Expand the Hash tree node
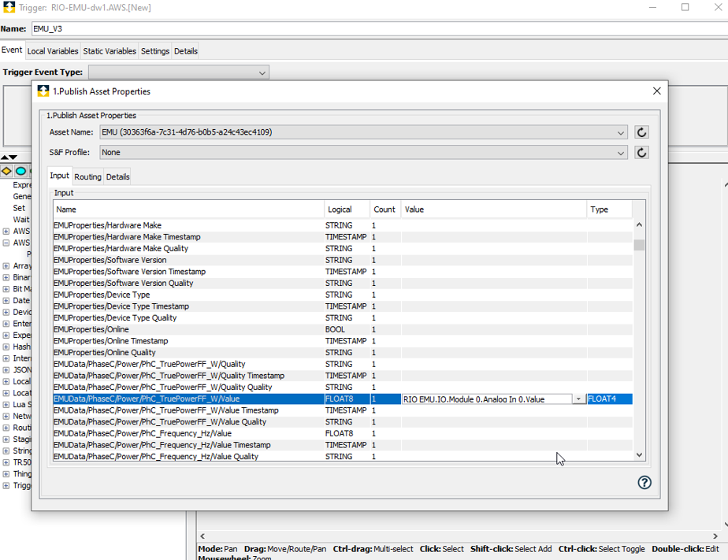 click(x=6, y=347)
